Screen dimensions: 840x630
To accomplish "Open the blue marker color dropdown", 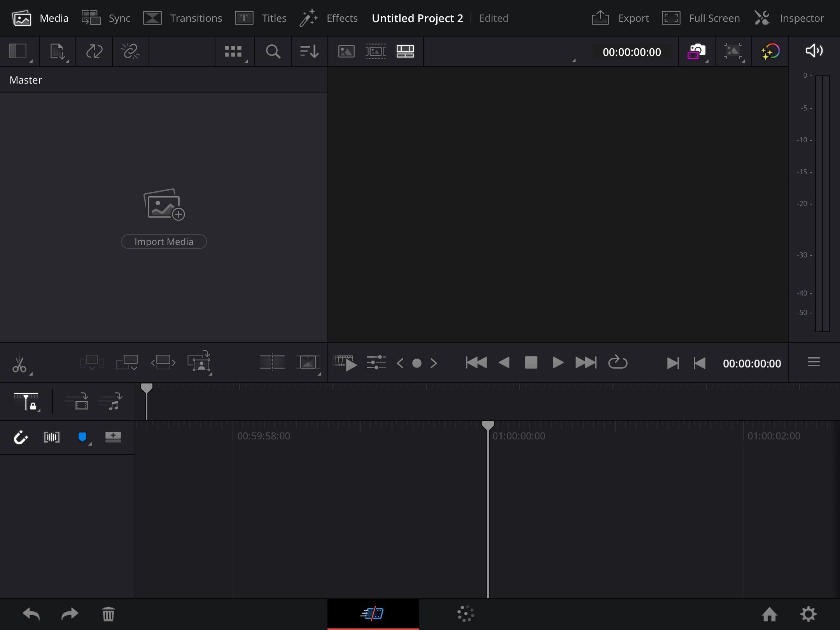I will tap(83, 437).
